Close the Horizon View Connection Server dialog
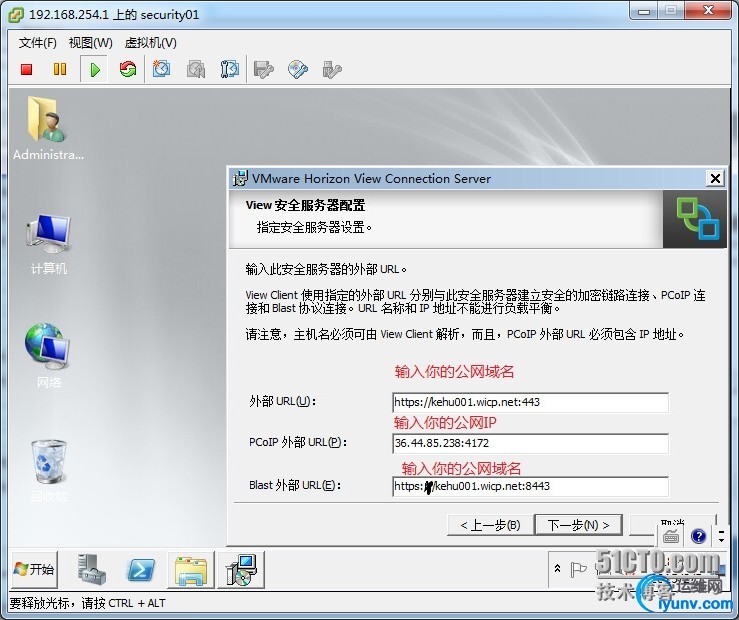This screenshot has height=620, width=739. [715, 179]
